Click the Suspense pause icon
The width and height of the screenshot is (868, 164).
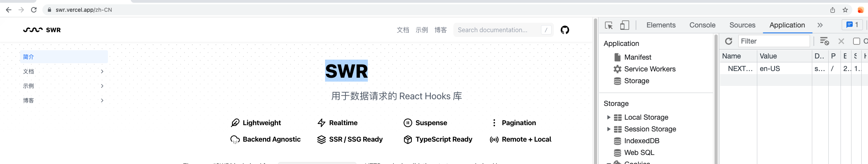[x=408, y=123]
